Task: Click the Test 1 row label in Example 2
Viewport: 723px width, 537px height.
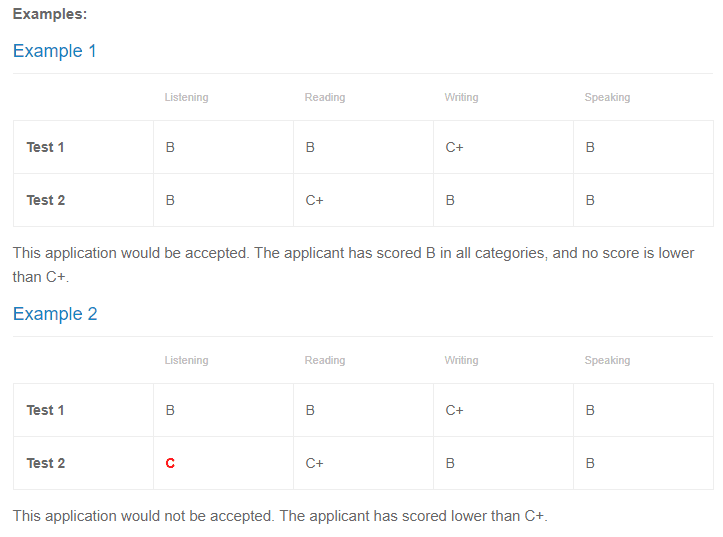Action: point(45,410)
